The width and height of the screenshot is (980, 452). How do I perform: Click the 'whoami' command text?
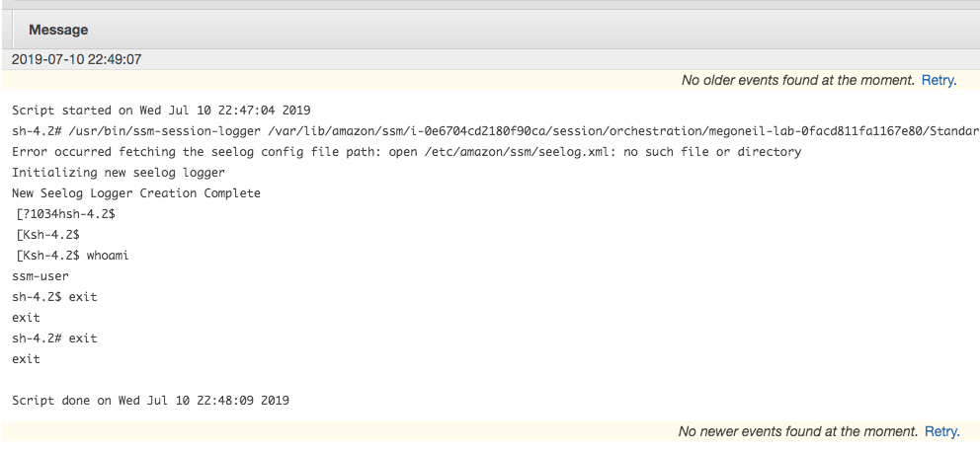tap(108, 256)
